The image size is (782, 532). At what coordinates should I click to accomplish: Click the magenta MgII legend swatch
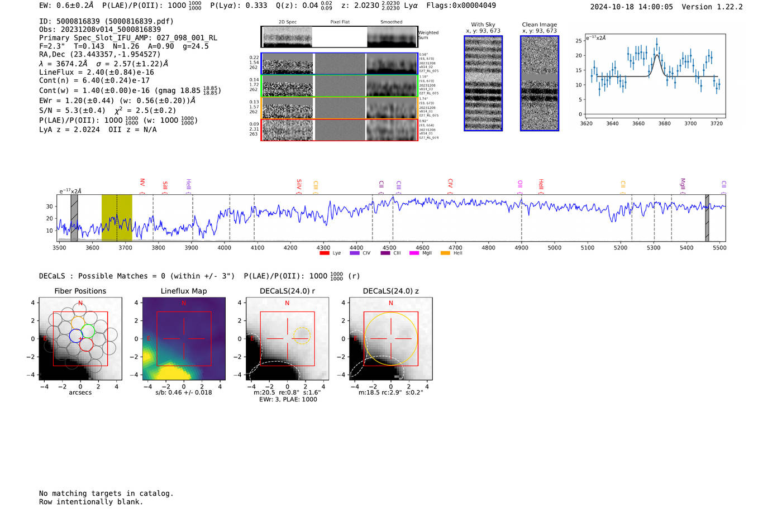[414, 253]
